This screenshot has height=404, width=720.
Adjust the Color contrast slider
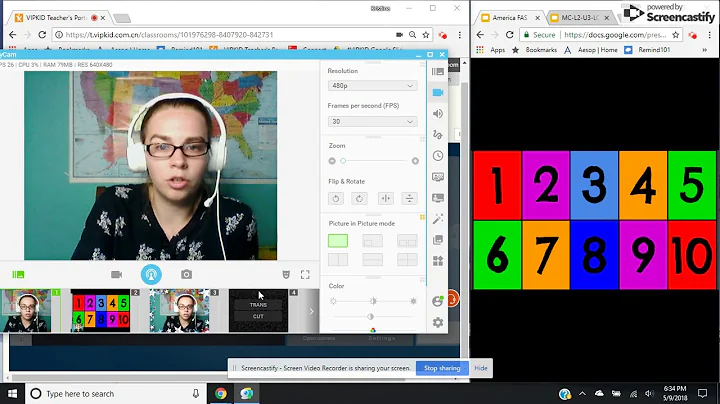[370, 317]
